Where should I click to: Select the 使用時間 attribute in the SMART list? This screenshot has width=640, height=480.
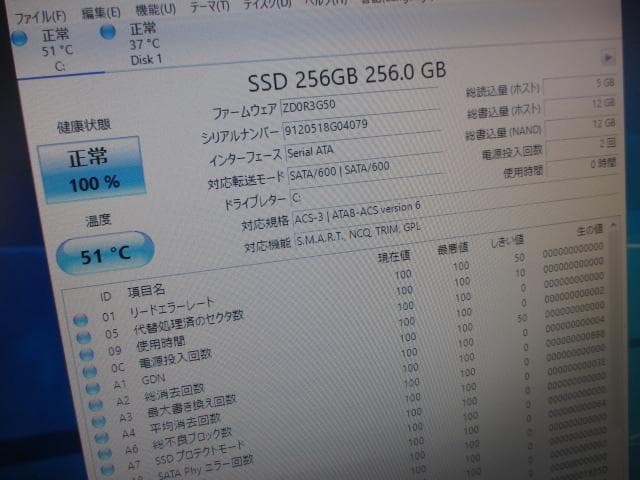pyautogui.click(x=160, y=344)
